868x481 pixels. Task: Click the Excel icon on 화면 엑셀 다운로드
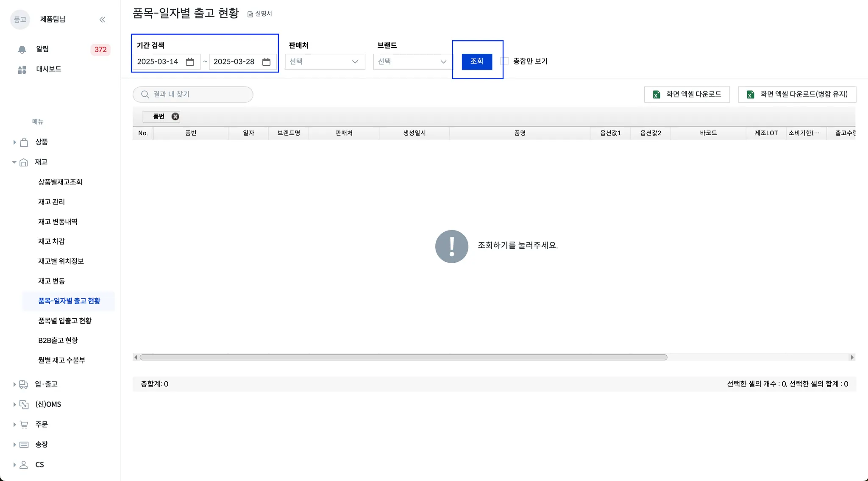[657, 95]
